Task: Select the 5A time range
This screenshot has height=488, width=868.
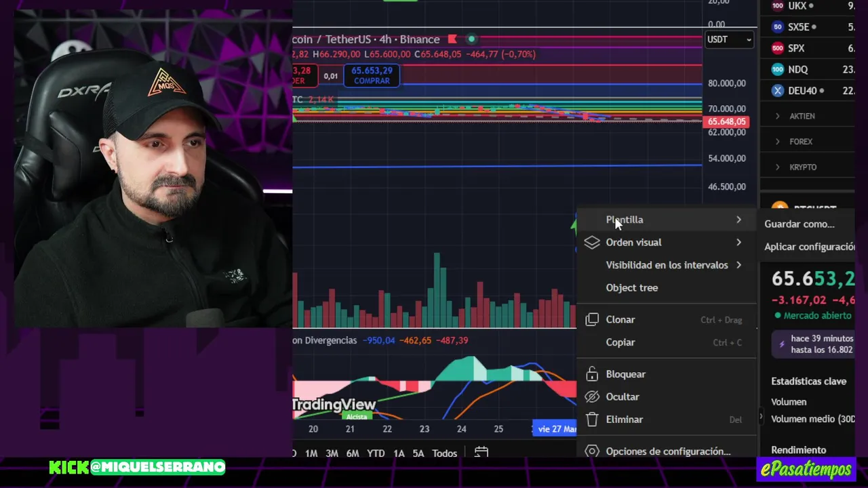Action: [418, 453]
